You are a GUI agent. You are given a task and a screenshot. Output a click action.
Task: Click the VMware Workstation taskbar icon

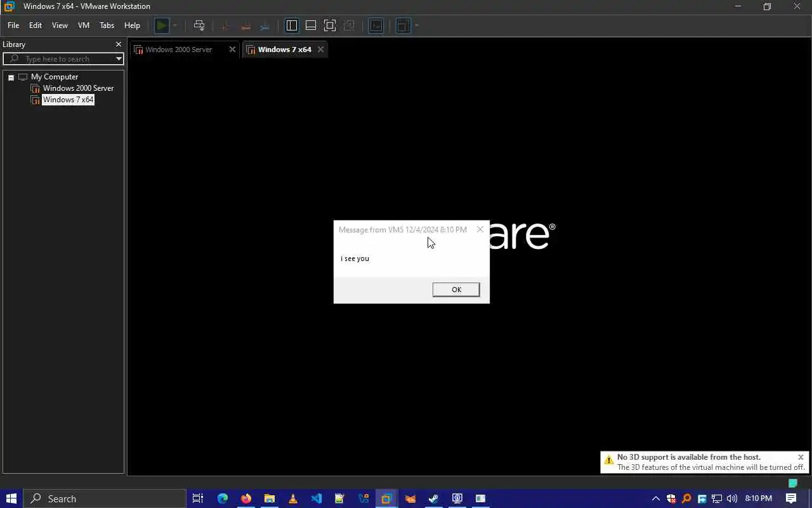[x=386, y=498]
